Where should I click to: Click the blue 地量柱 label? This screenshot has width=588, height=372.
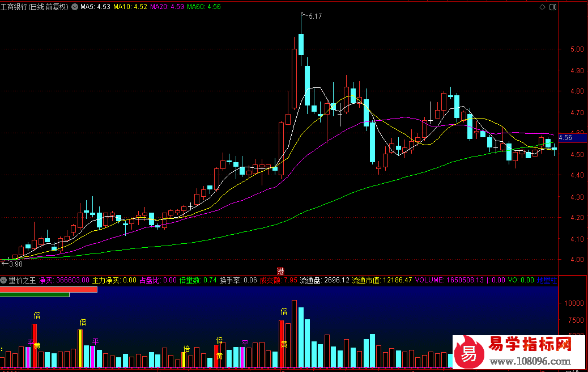point(547,280)
